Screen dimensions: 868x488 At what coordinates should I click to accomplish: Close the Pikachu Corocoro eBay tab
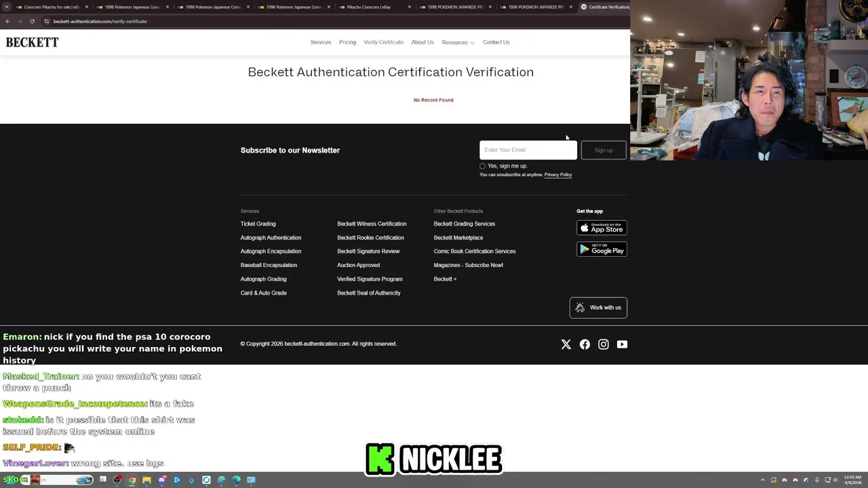point(410,7)
